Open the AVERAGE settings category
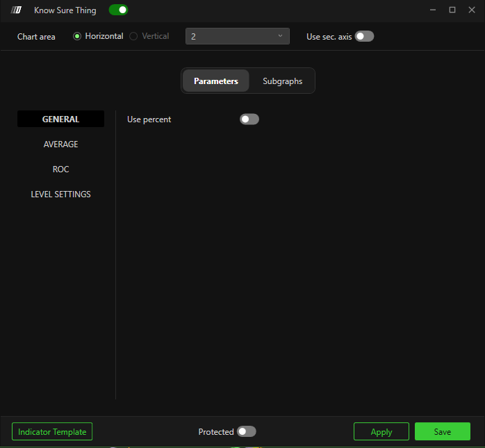 (x=60, y=144)
